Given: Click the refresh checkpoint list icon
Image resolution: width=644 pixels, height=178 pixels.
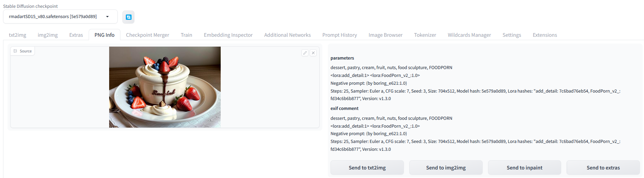Looking at the screenshot, I should pos(128,17).
